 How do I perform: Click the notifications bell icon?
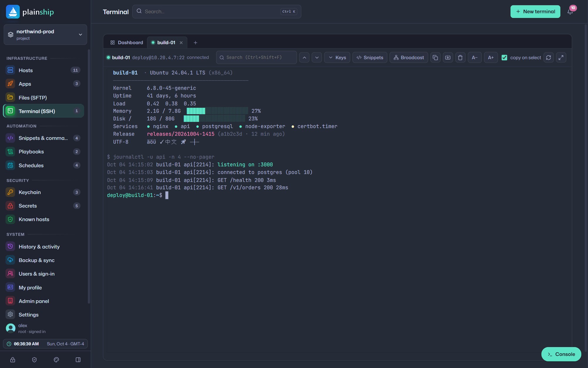570,12
